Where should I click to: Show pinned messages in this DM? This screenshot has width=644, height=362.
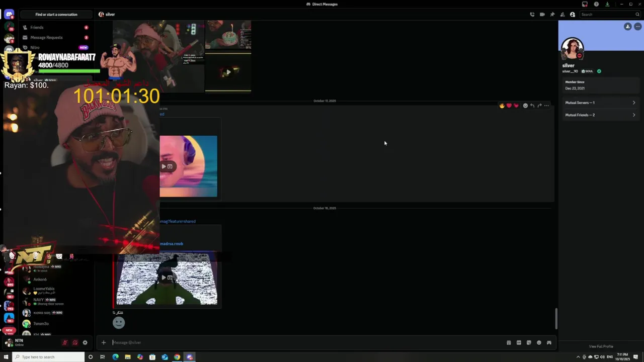[x=552, y=15]
